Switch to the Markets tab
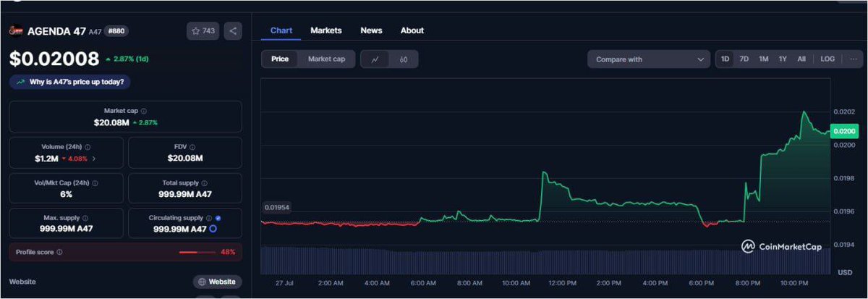Image resolution: width=868 pixels, height=299 pixels. click(x=326, y=30)
